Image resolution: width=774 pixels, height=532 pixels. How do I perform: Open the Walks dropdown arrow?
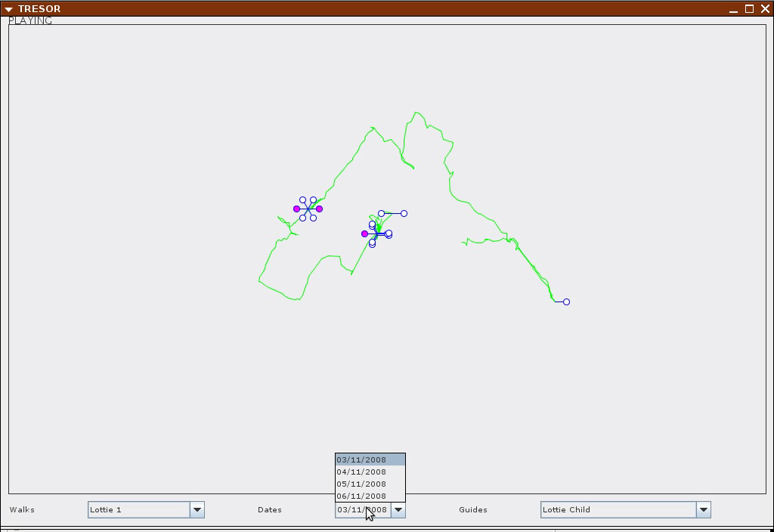[x=197, y=510]
